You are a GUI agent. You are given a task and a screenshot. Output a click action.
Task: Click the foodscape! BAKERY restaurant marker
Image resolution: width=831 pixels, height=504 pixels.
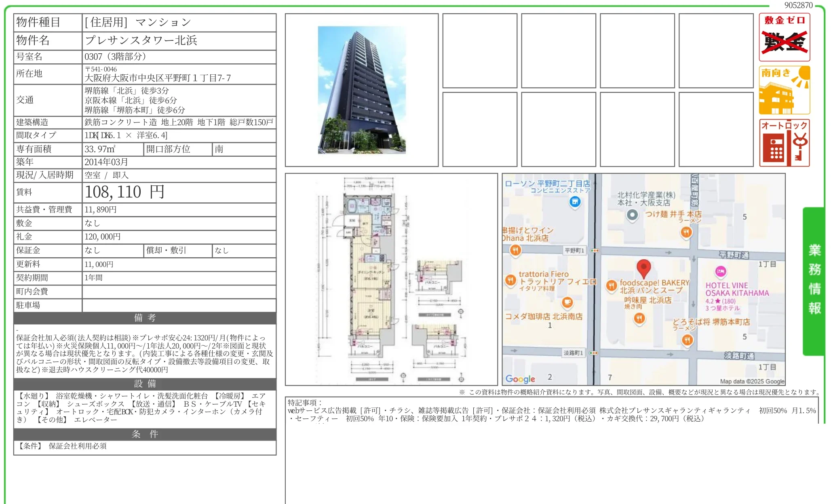coord(611,286)
